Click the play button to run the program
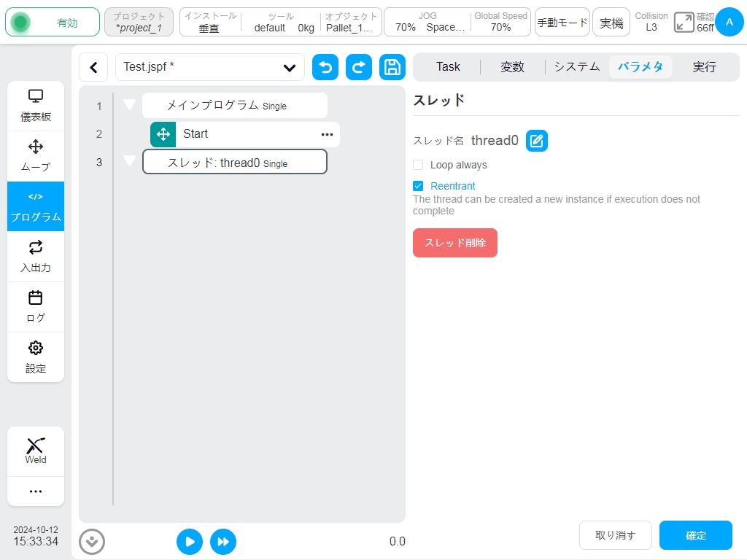 pos(190,542)
